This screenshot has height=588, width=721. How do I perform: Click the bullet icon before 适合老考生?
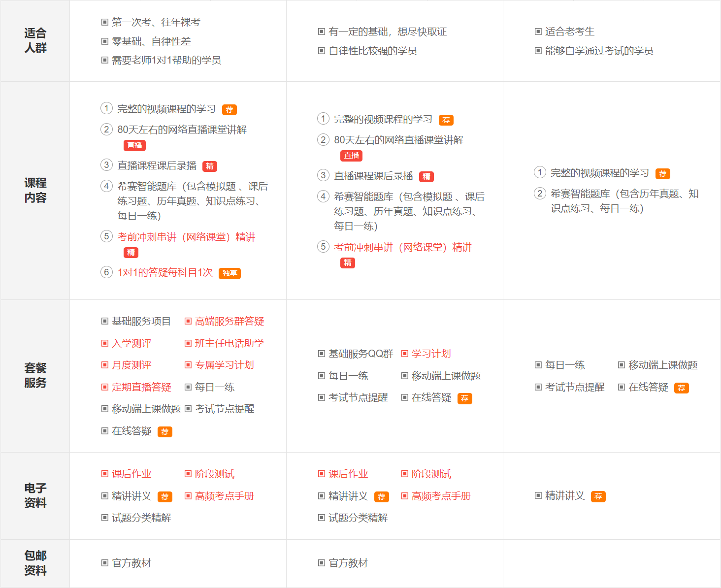pyautogui.click(x=538, y=32)
